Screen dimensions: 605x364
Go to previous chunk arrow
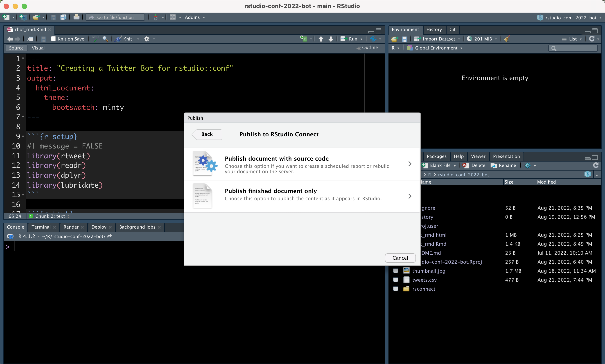point(321,39)
